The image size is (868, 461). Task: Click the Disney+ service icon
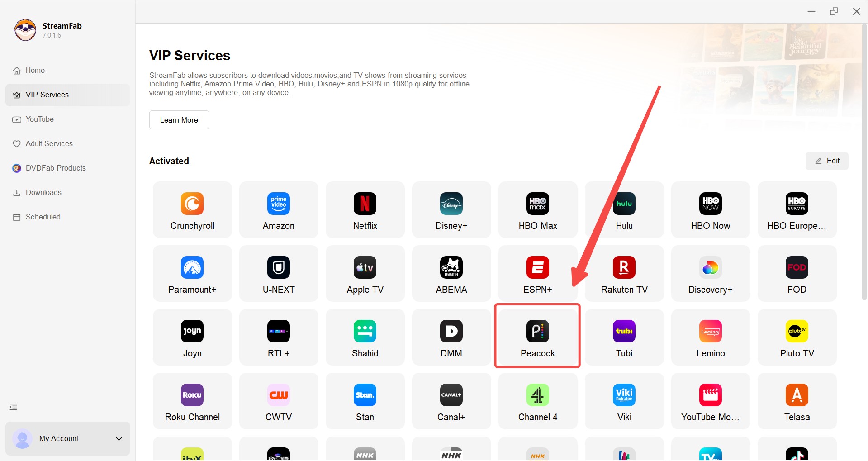(x=451, y=210)
